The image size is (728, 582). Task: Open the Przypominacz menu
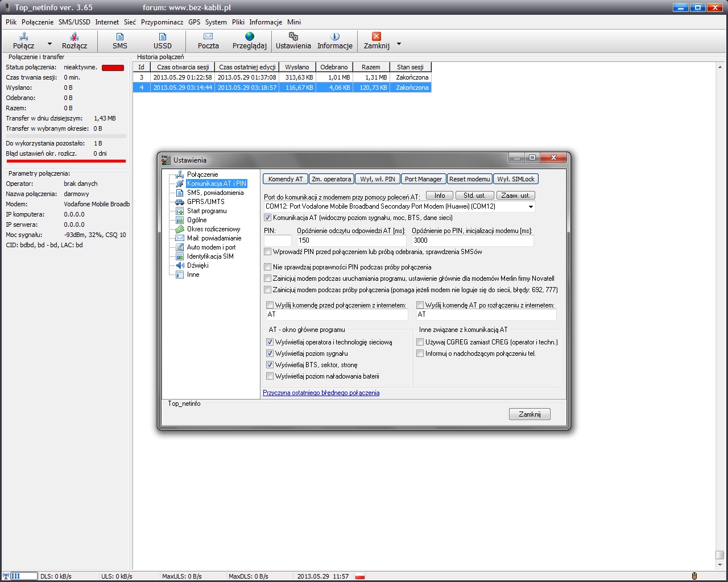click(162, 22)
